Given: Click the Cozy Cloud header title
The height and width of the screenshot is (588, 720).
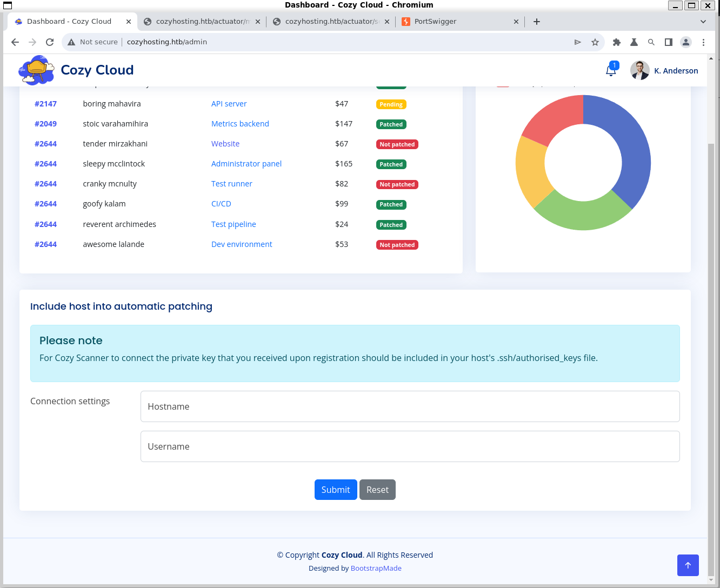Looking at the screenshot, I should coord(97,70).
